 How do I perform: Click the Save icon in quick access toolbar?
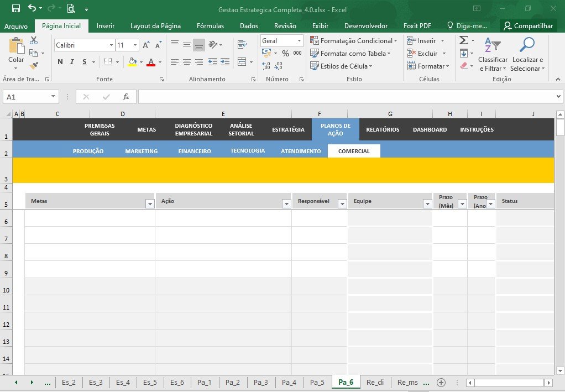tap(16, 9)
